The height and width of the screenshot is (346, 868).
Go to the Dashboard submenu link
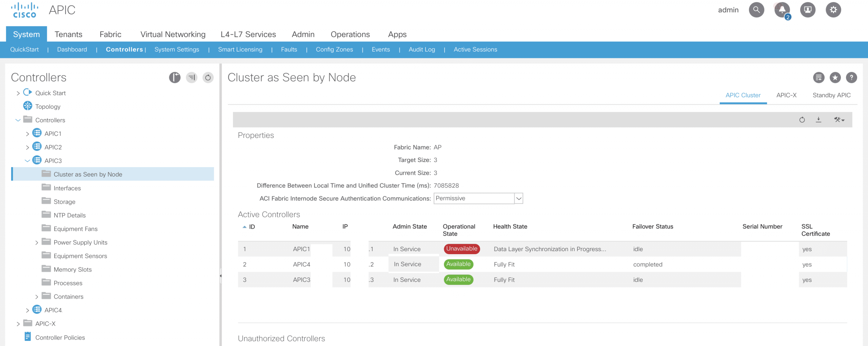72,49
